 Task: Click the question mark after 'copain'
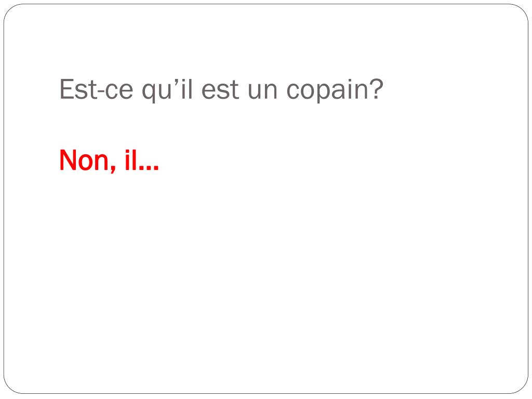click(377, 89)
